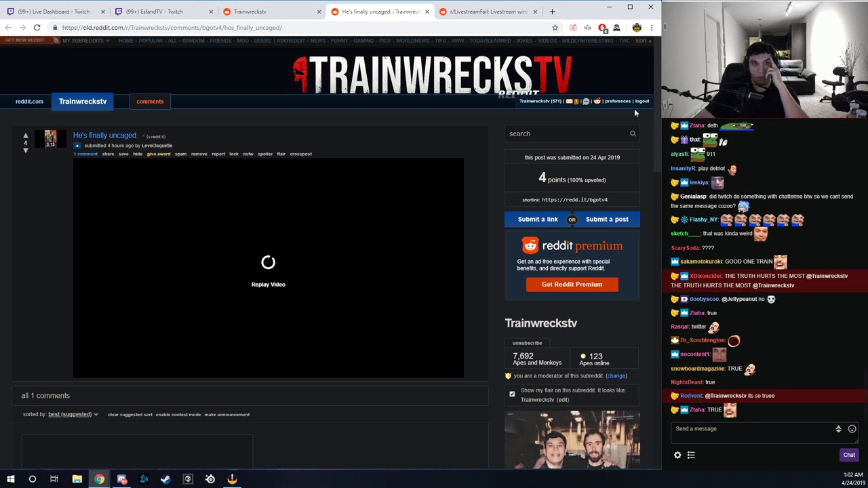Click the Chrome profile avatar icon
Image resolution: width=868 pixels, height=488 pixels.
click(x=637, y=28)
